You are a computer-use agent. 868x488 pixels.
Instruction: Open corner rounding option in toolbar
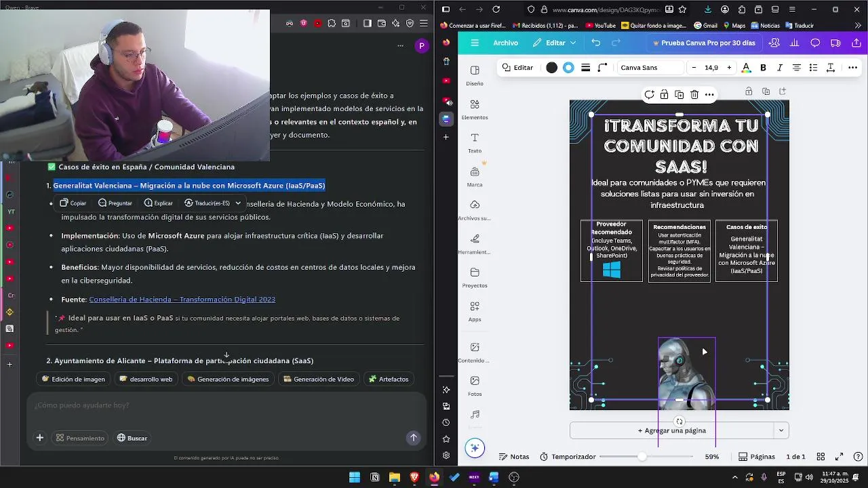[602, 68]
